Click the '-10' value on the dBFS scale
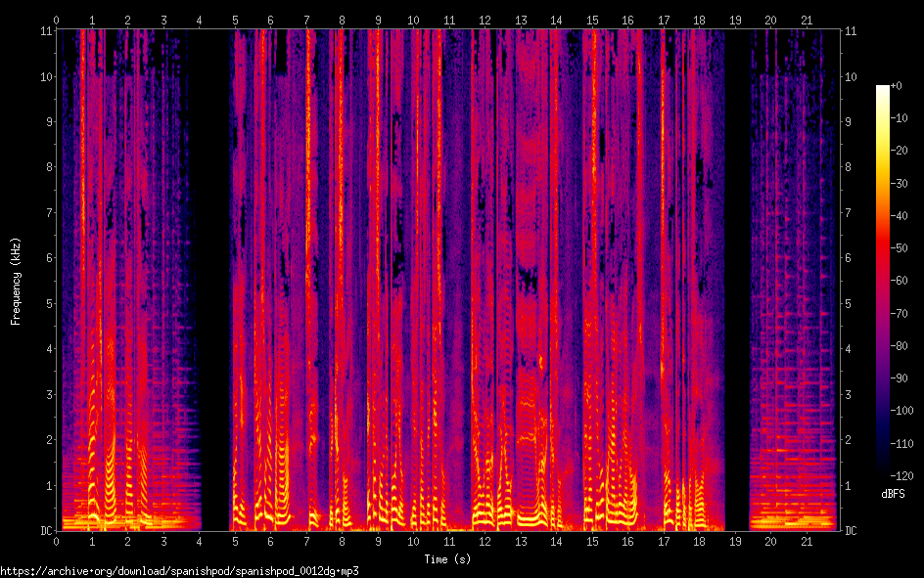Viewport: 924px width, 578px height. pos(899,118)
